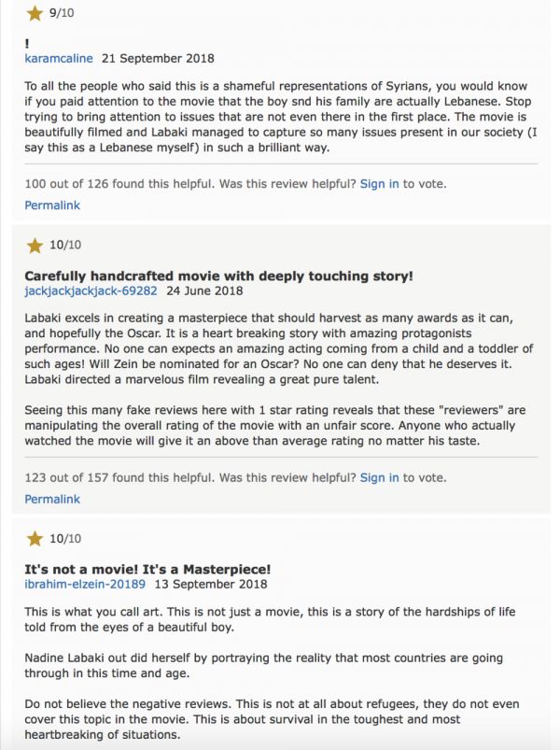Click the "Carefully handcrafted movie" review title
The height and width of the screenshot is (750, 560).
click(x=218, y=276)
